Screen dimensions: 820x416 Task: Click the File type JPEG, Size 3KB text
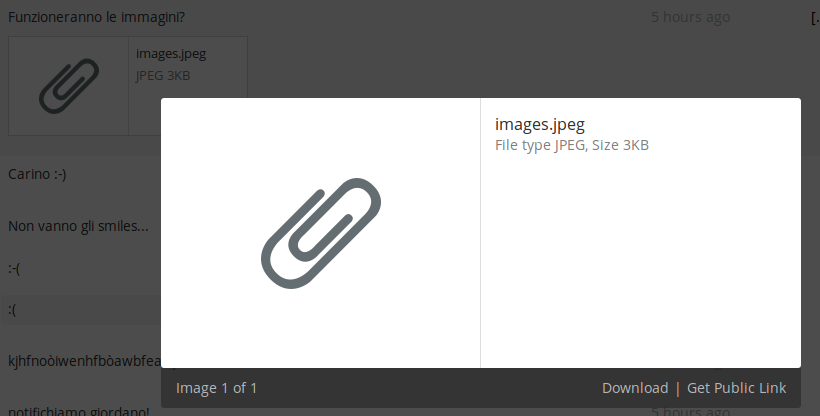coord(572,145)
